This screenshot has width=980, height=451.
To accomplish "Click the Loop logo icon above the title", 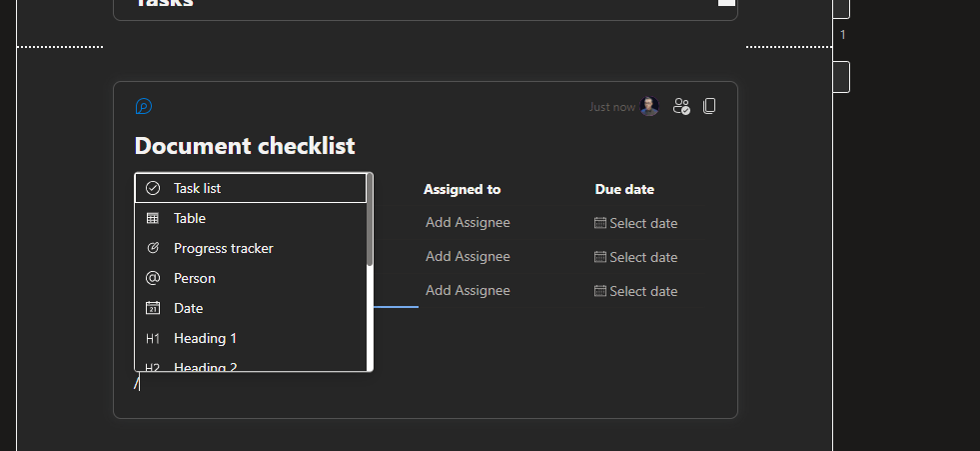I will [144, 106].
